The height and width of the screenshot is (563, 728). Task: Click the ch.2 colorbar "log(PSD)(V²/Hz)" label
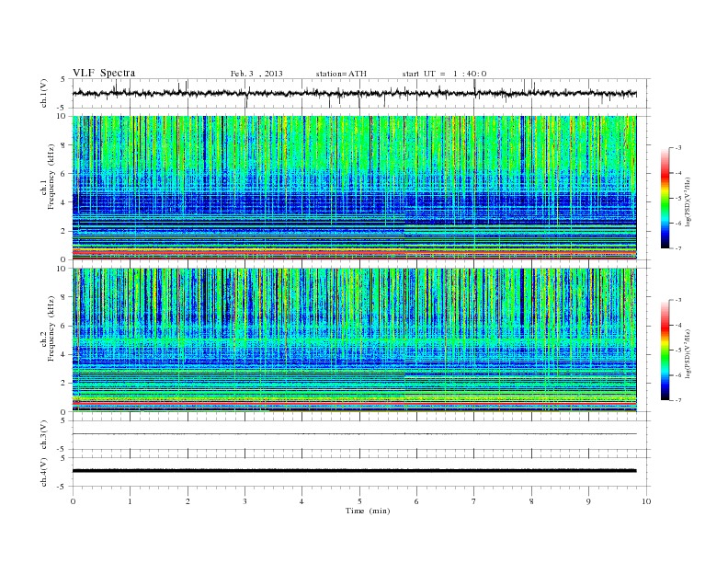688,354
